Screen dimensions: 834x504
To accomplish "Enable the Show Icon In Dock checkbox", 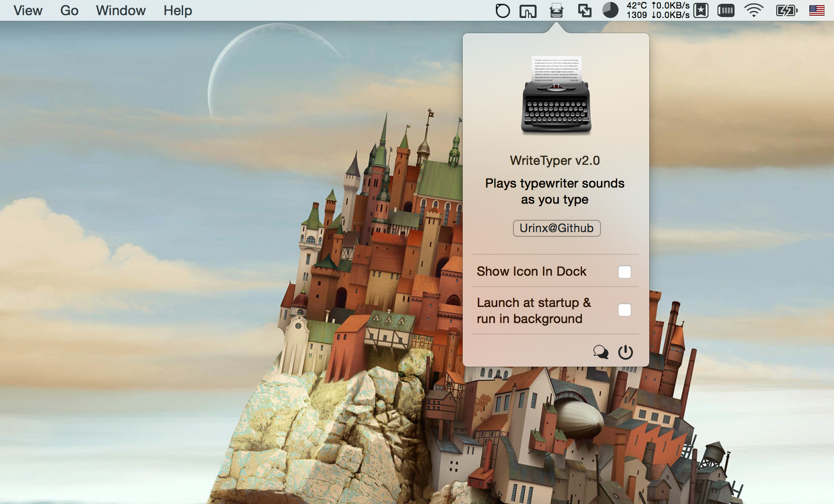I will (x=625, y=272).
